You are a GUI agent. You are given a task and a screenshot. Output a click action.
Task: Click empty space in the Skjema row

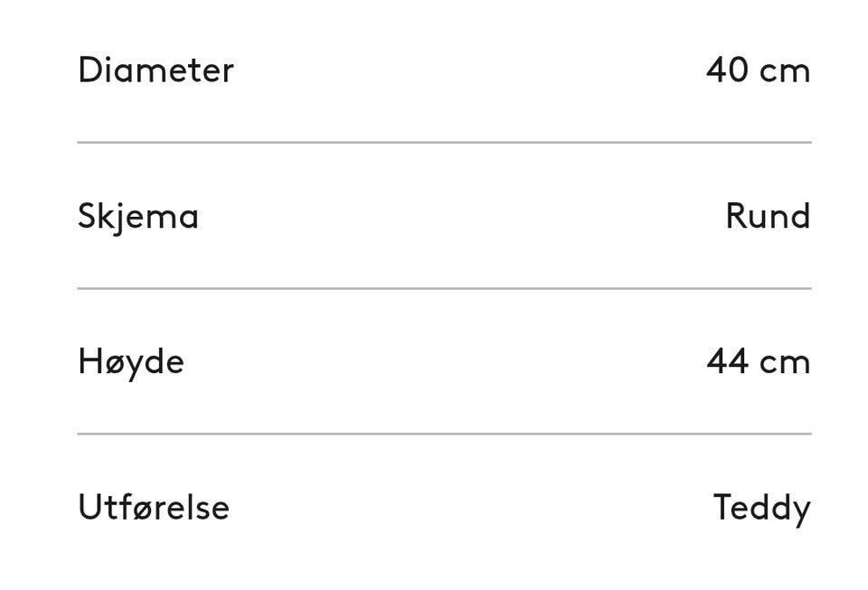pyautogui.click(x=470, y=216)
